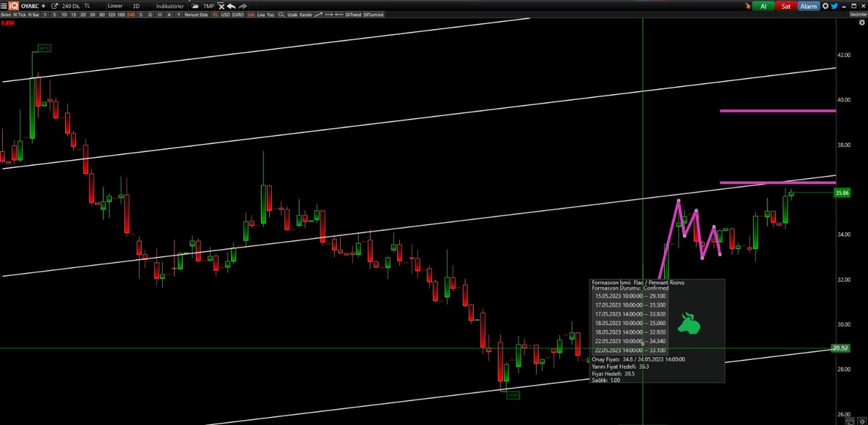Select the Y yearly period

pyautogui.click(x=178, y=14)
